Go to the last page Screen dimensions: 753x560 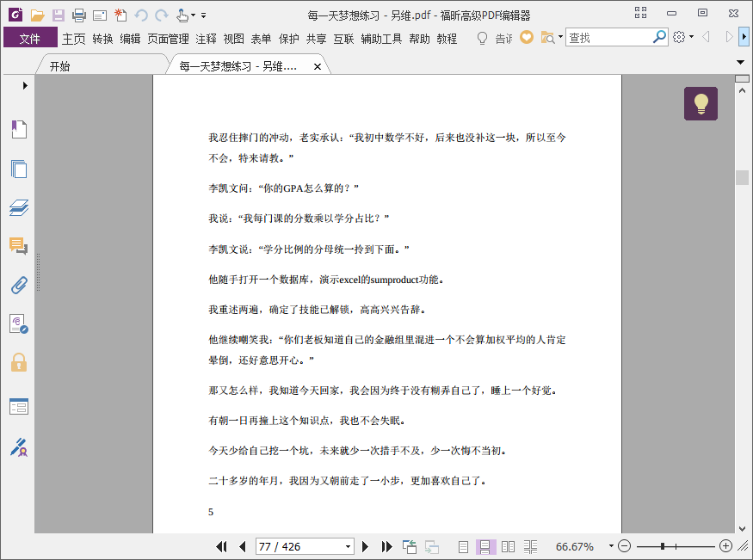[386, 546]
